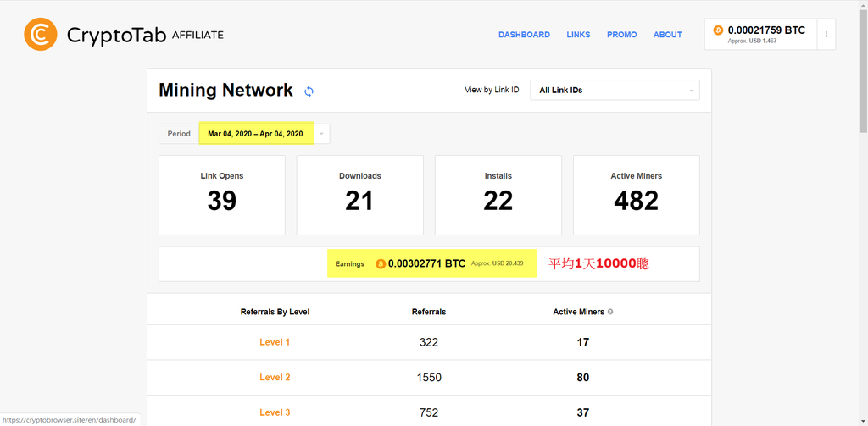The height and width of the screenshot is (426, 868).
Task: Click the Approx. USD 1.467 header text
Action: tap(753, 41)
